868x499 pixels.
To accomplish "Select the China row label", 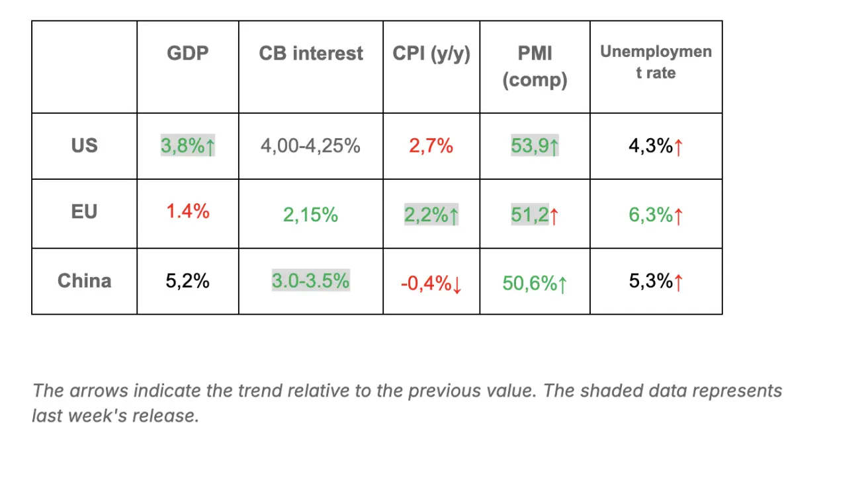I will (x=84, y=281).
